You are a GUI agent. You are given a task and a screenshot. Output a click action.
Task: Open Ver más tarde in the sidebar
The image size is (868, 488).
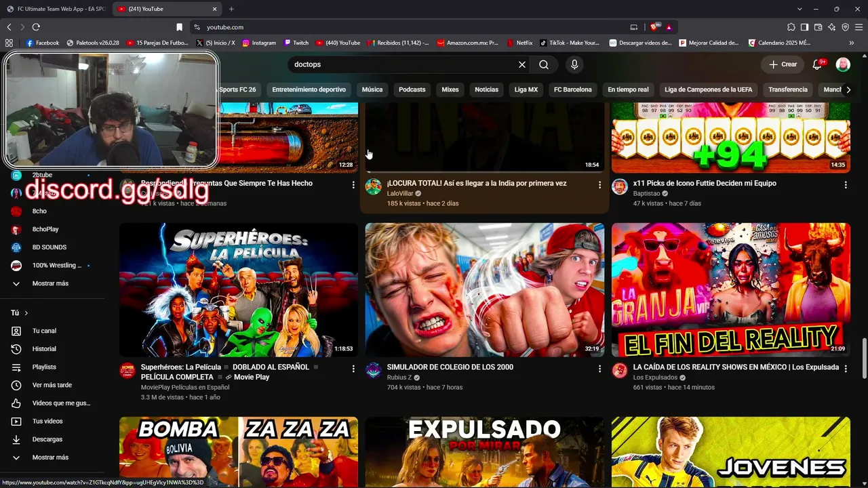coord(52,385)
